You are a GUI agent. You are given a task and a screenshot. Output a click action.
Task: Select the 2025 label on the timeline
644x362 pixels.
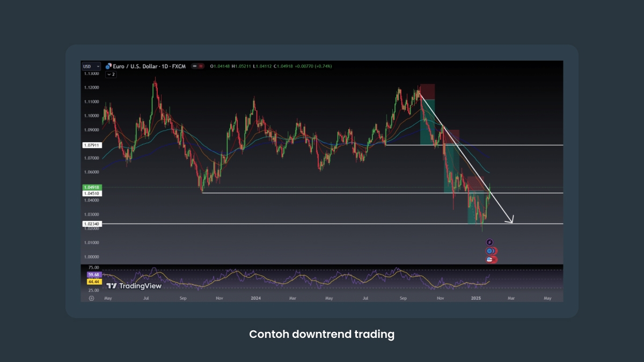[x=475, y=297]
